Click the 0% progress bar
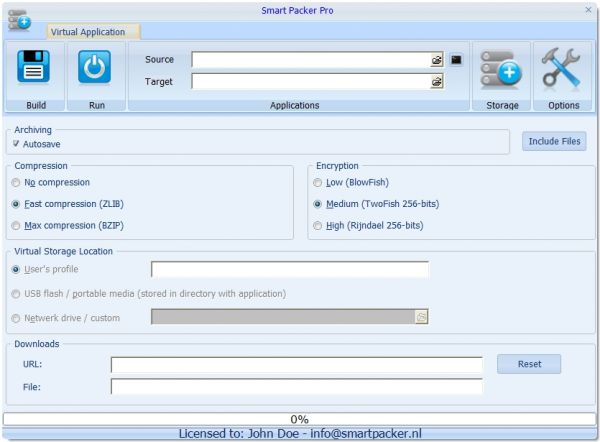The width and height of the screenshot is (600, 442). pyautogui.click(x=299, y=419)
